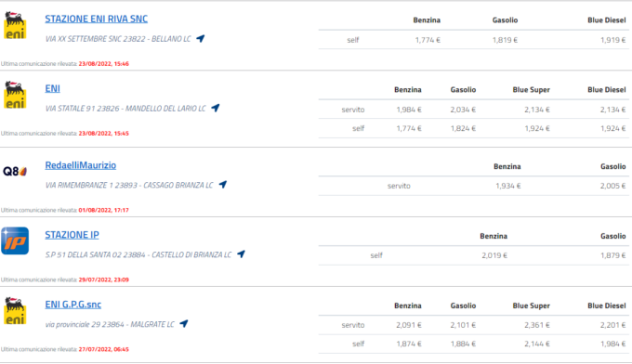Click the servito row of ENI G.P.G.snc
Viewport: 632px width, 364px height.
pyautogui.click(x=474, y=325)
